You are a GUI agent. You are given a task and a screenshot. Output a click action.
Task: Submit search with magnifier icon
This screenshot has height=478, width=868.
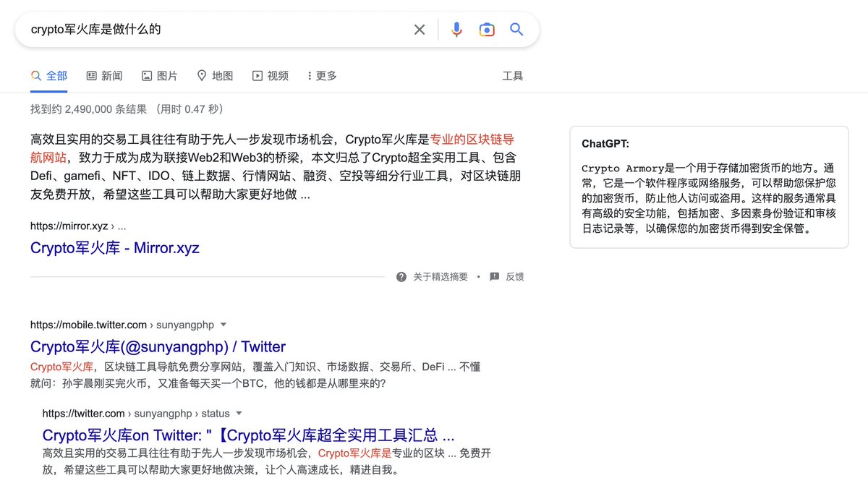click(x=516, y=30)
